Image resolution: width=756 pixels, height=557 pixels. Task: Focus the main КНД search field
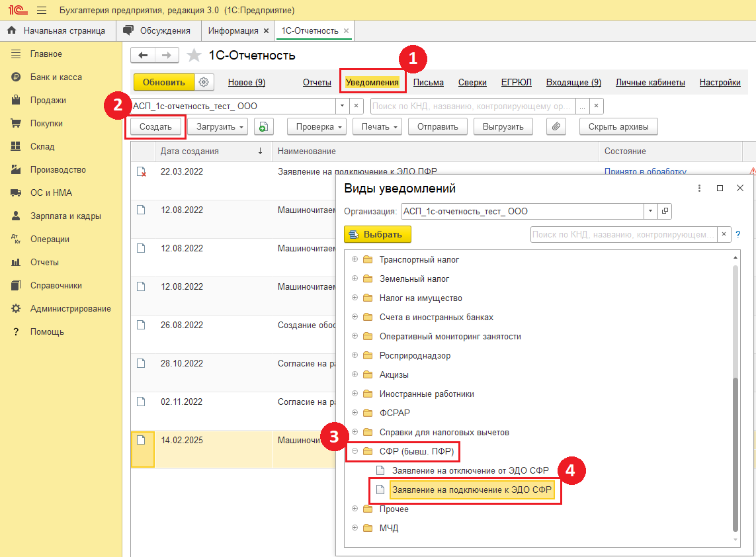472,106
